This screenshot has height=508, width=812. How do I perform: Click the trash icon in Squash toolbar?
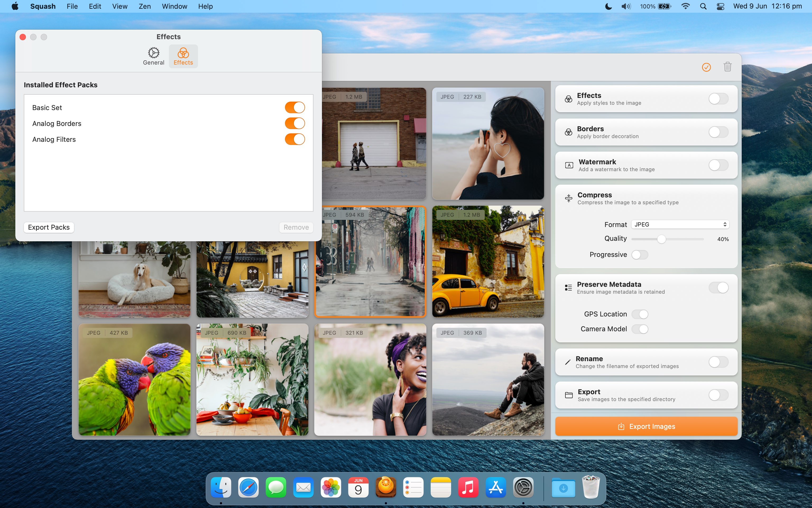point(727,67)
